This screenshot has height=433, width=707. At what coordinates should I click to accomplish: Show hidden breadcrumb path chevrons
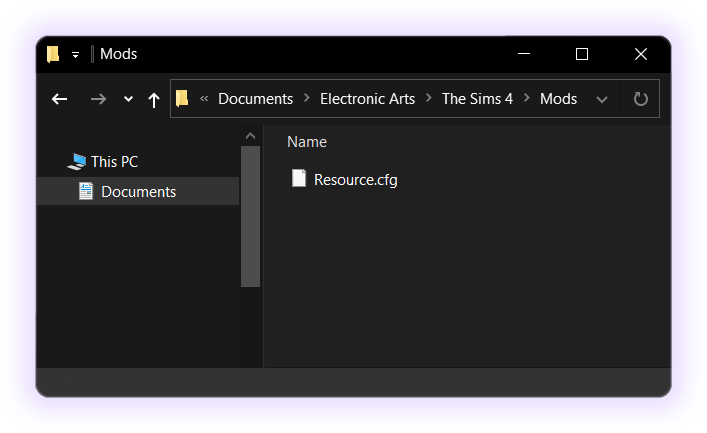[x=204, y=98]
